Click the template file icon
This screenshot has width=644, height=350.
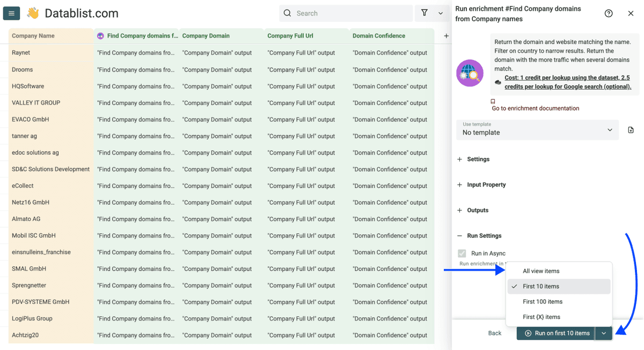631,130
